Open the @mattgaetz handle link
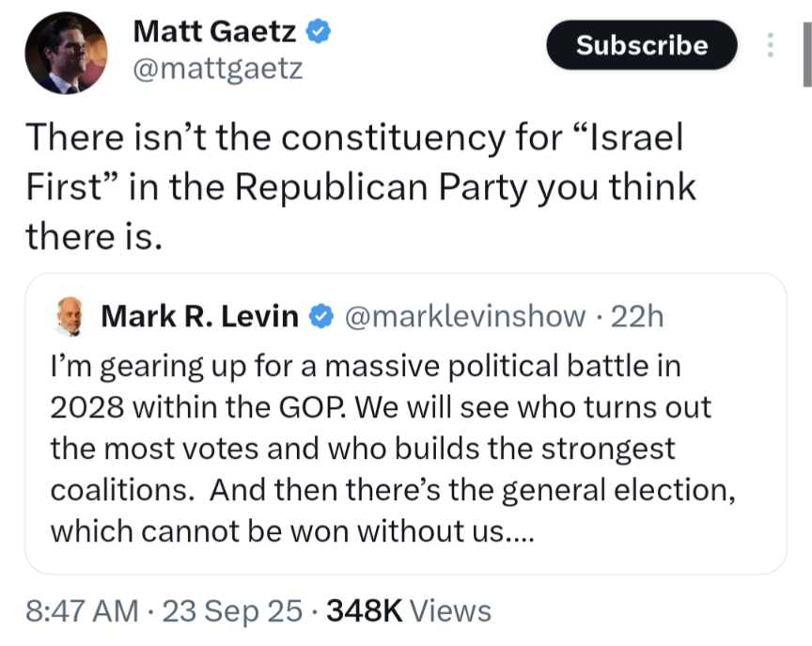The width and height of the screenshot is (812, 646). pos(217,69)
